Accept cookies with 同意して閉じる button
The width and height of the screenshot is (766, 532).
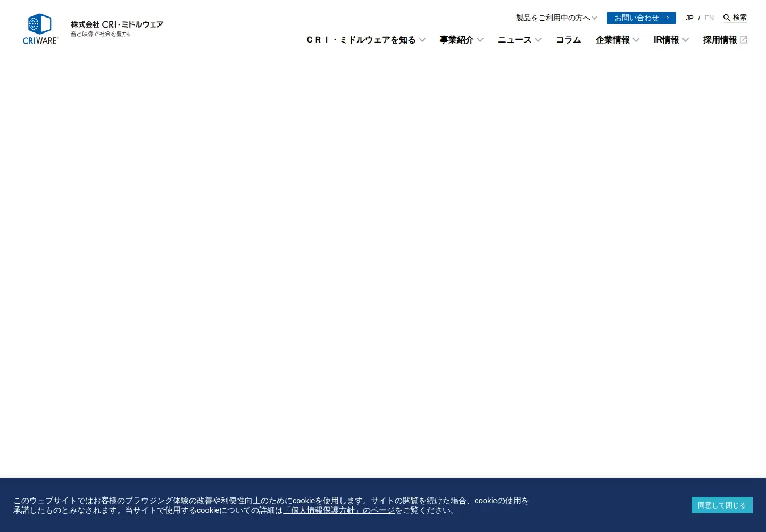[x=722, y=505]
